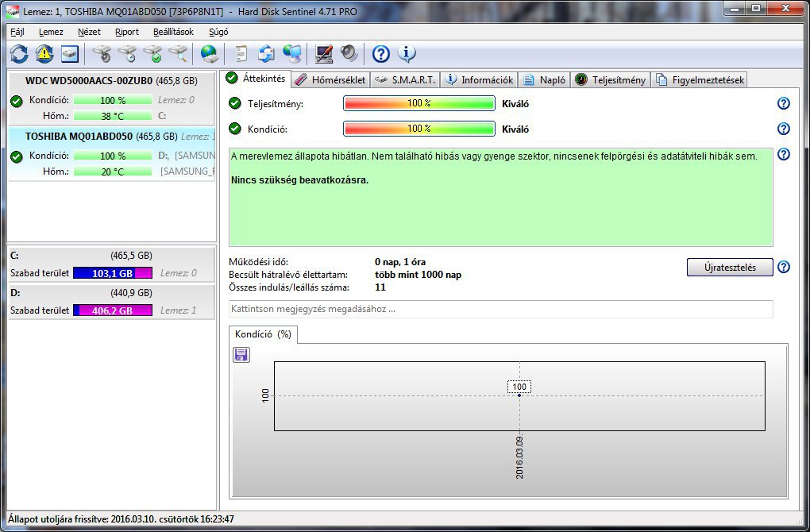The image size is (810, 532).
Task: Click the WDC disk 38 °C temperature bar
Action: click(113, 116)
